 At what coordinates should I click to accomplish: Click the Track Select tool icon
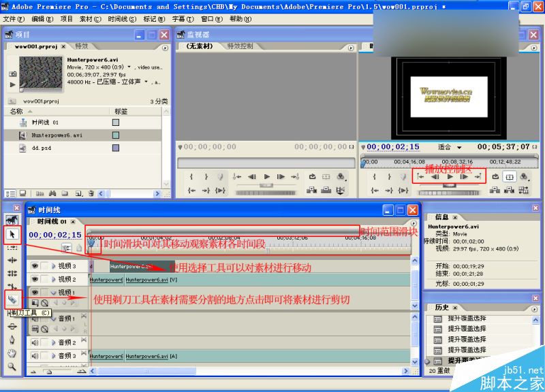pyautogui.click(x=12, y=248)
